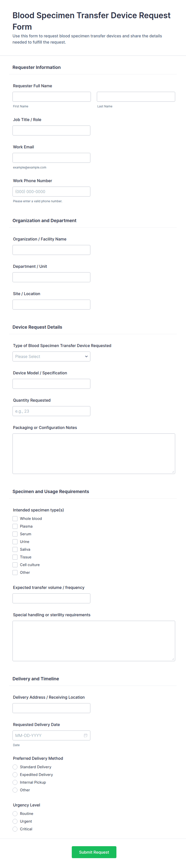Open the Requested Delivery Date field
Screen dimensions: 186x868
pyautogui.click(x=47, y=735)
